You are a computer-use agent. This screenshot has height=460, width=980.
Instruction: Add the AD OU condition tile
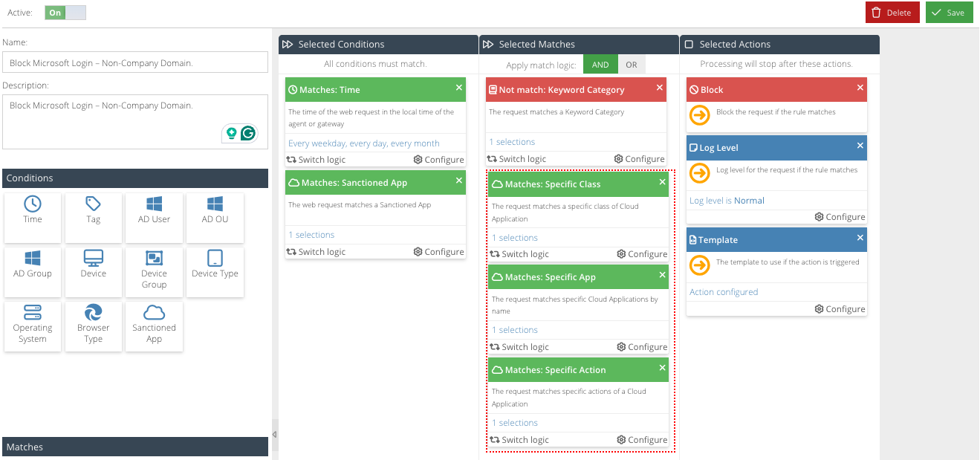click(215, 218)
